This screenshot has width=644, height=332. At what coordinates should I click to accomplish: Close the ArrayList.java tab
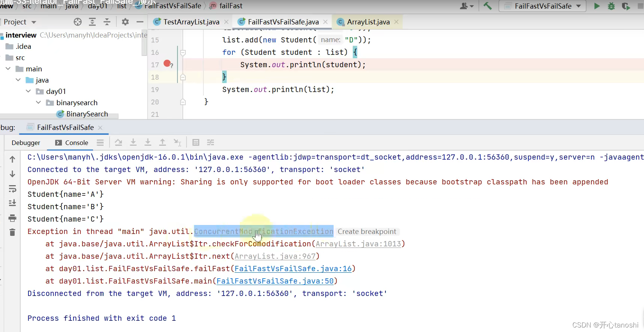(396, 22)
